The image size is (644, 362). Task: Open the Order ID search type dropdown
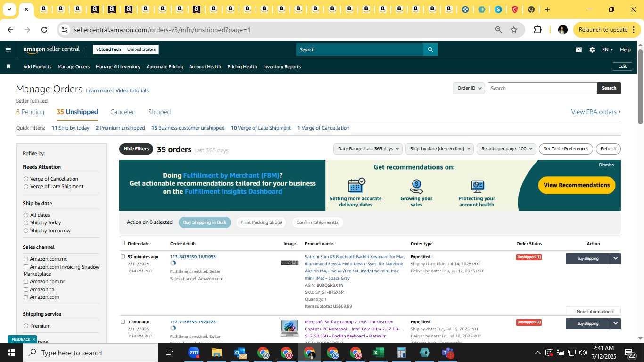point(469,88)
